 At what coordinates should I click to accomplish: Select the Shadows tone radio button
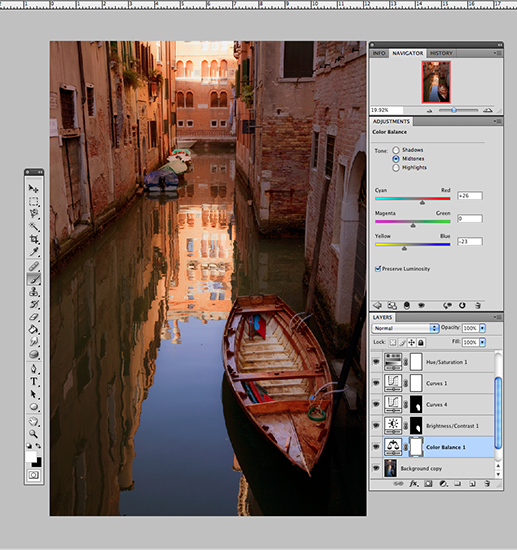point(396,150)
